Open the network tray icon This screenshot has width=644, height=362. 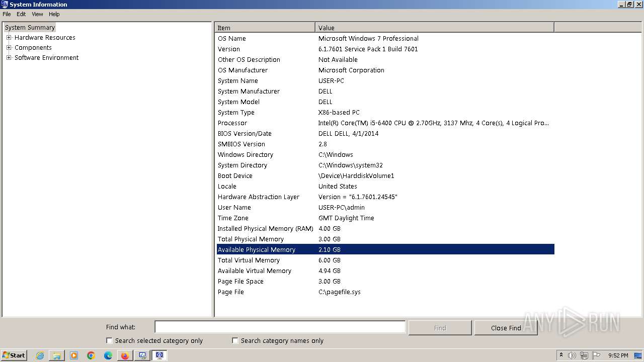[584, 355]
